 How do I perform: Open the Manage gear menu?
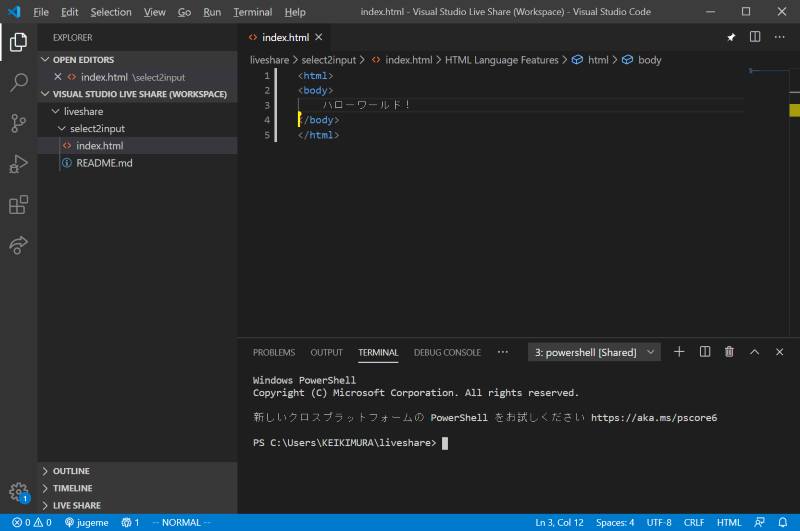[x=19, y=492]
